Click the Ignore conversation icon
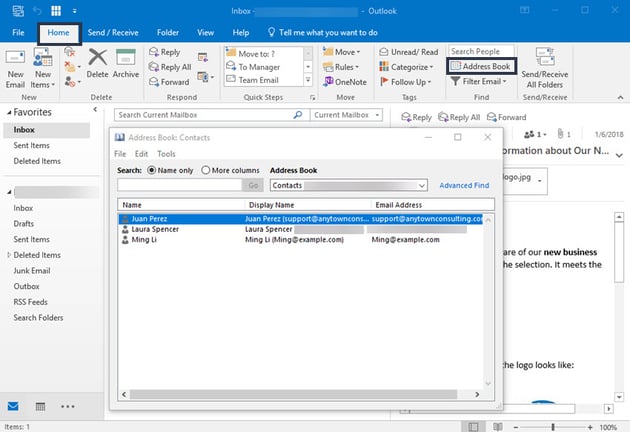 pyautogui.click(x=70, y=52)
